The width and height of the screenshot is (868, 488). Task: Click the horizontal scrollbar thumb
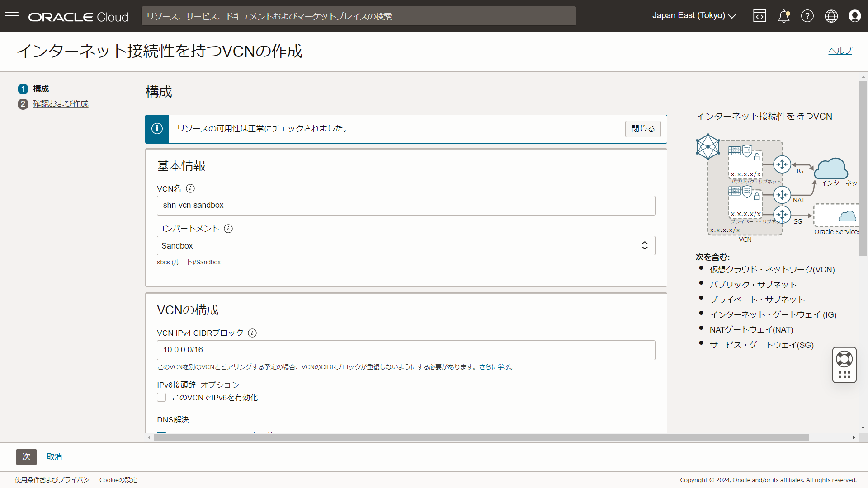481,437
